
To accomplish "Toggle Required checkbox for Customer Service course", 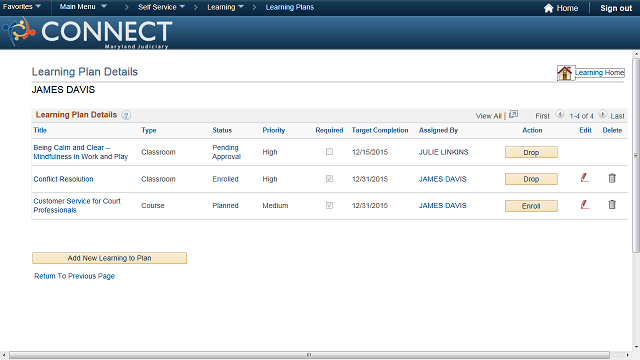I will [x=329, y=205].
